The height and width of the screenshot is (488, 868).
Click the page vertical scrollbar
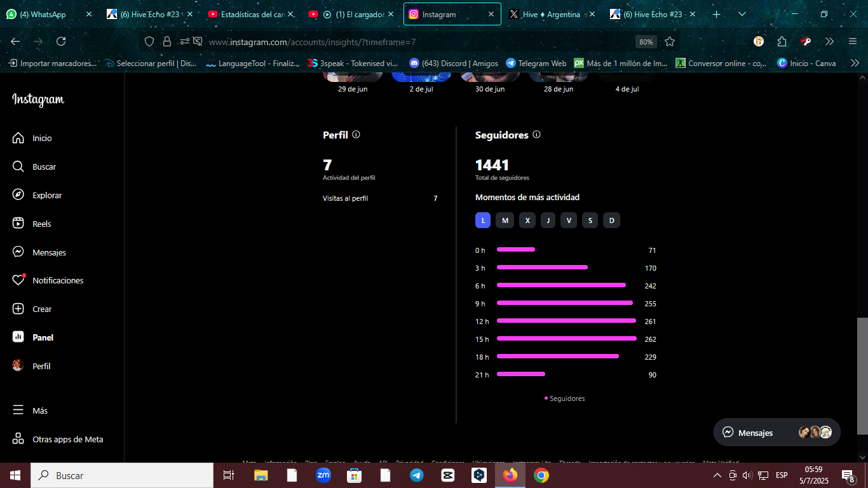862,376
